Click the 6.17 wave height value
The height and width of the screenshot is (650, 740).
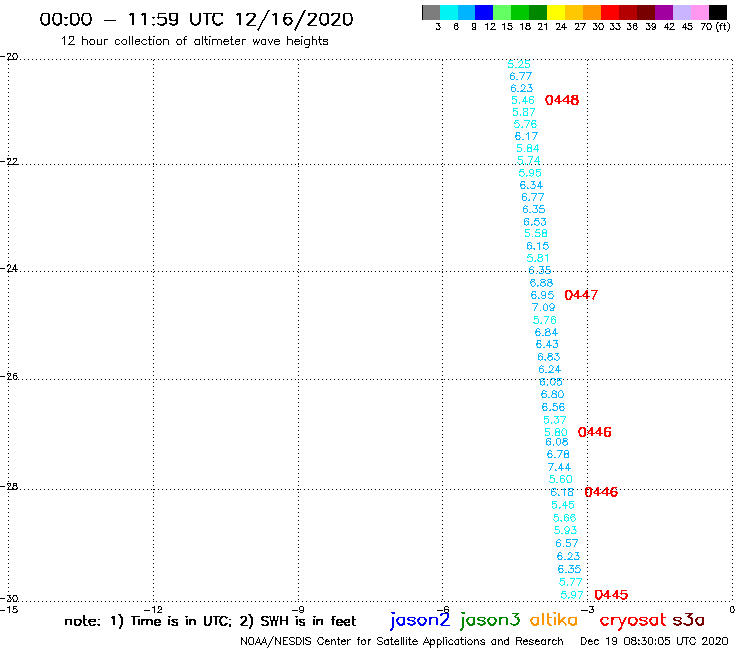click(x=526, y=136)
